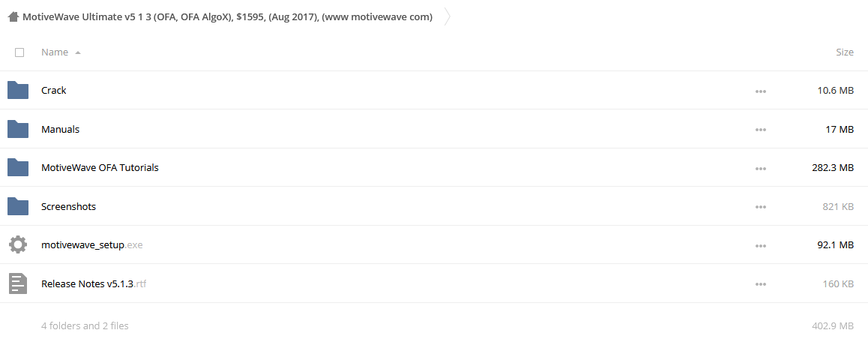868x348 pixels.
Task: Expand more options for motivewave_setup.exe
Action: (761, 245)
